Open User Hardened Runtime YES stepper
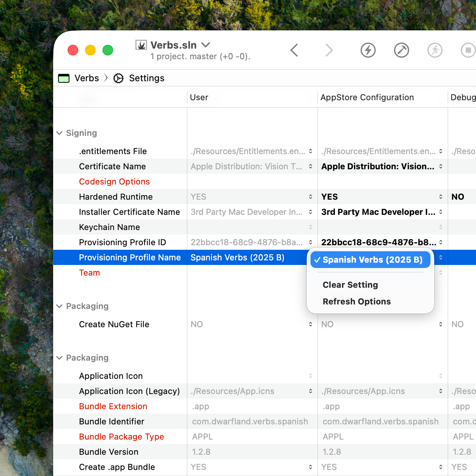 coord(311,197)
